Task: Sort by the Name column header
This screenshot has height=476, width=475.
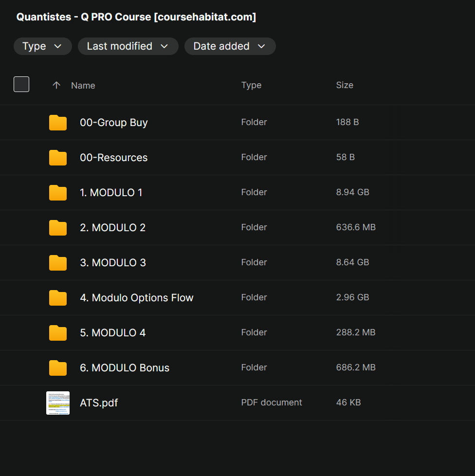Action: click(83, 86)
